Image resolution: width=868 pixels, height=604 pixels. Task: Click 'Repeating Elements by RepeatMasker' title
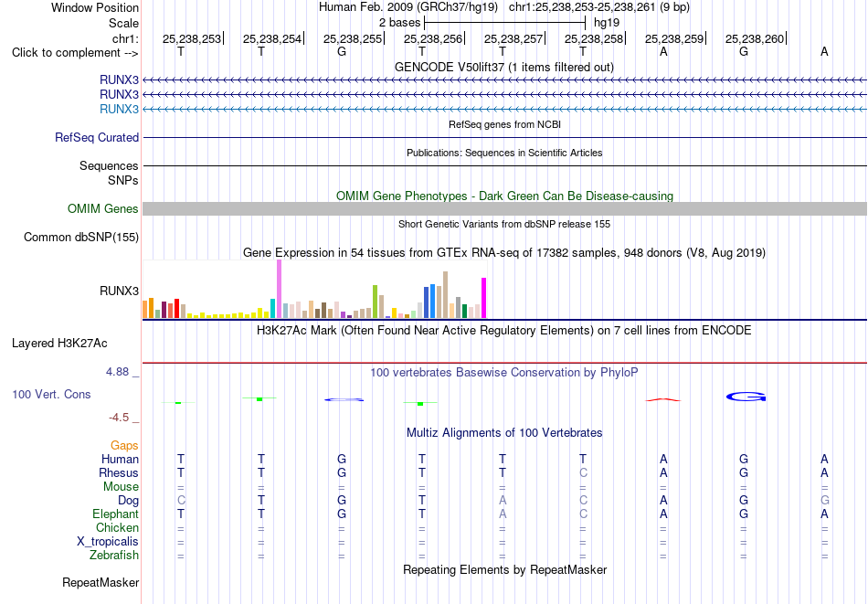point(504,569)
